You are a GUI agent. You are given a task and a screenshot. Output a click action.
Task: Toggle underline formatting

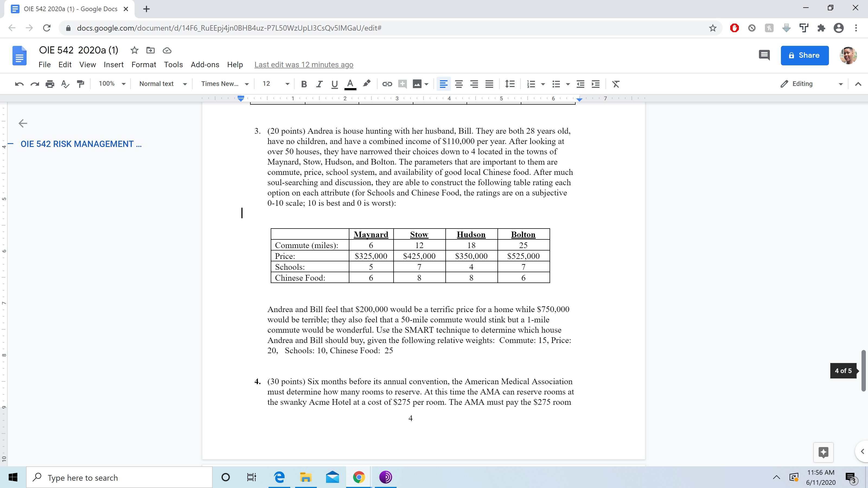334,84
